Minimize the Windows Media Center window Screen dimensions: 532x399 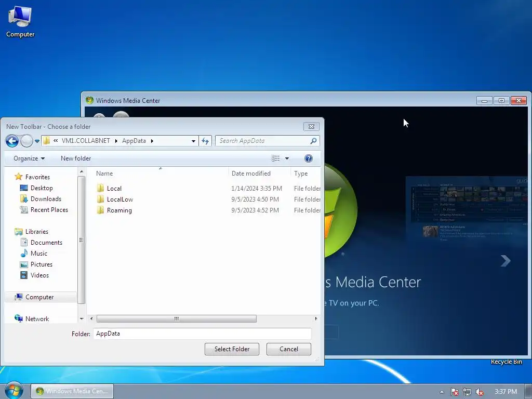[x=484, y=100]
